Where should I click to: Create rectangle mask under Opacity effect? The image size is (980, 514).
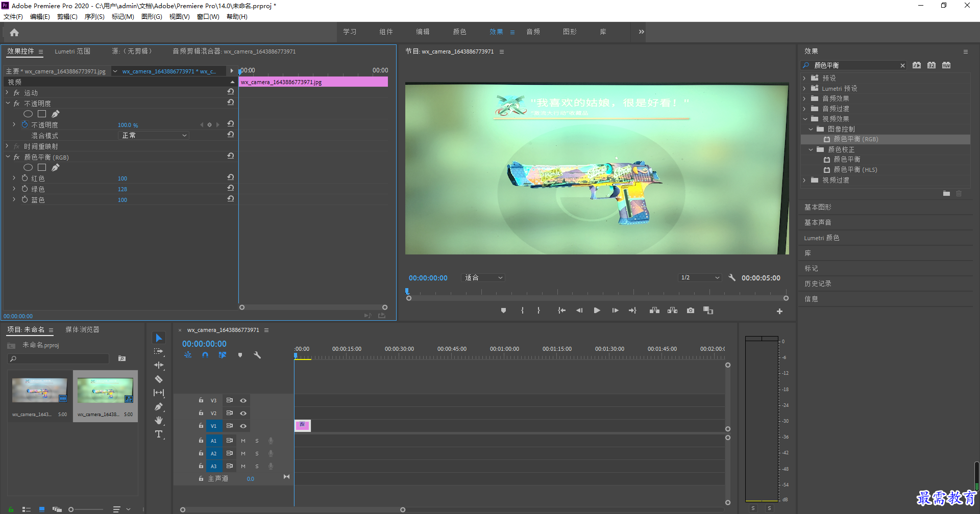pyautogui.click(x=42, y=114)
